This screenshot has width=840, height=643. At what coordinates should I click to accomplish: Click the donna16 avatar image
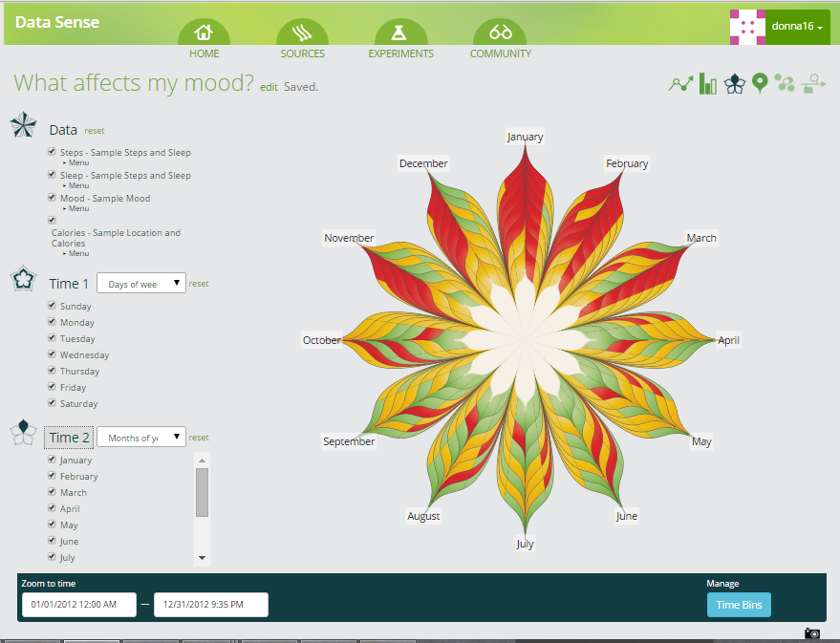(x=747, y=27)
